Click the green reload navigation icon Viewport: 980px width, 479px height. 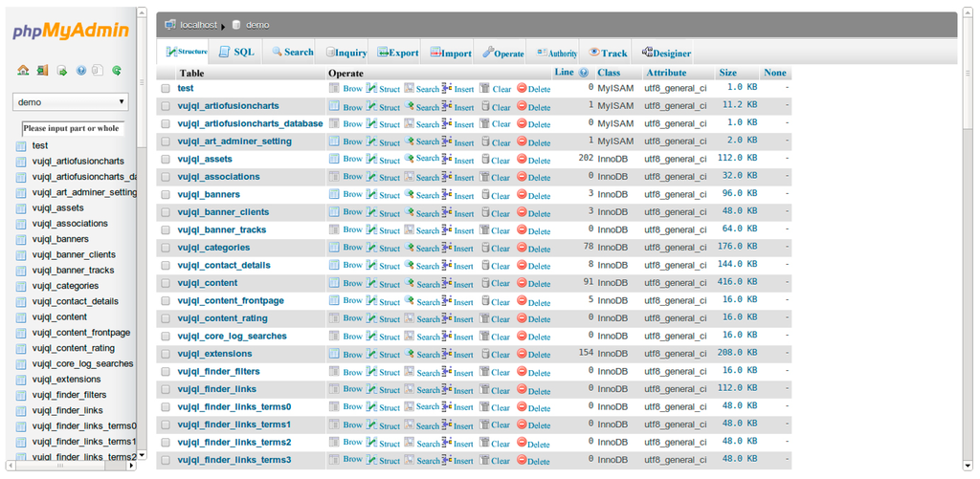117,70
